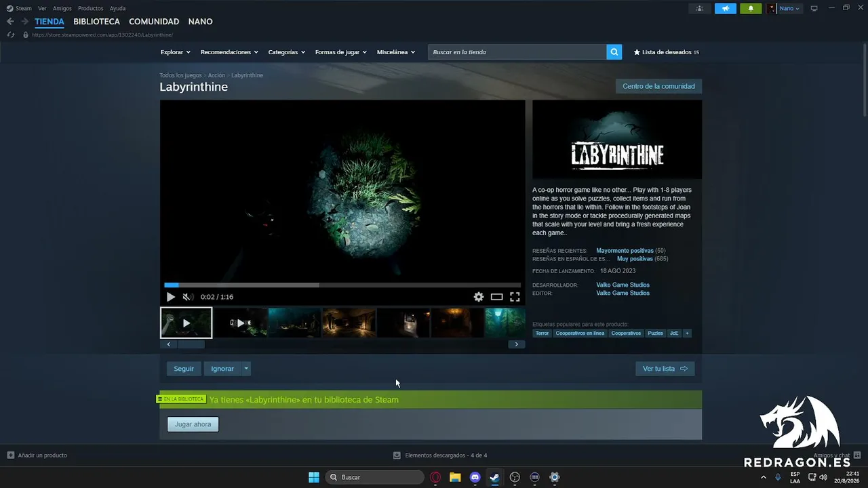
Task: Click Añadir un producto
Action: pyautogui.click(x=37, y=455)
